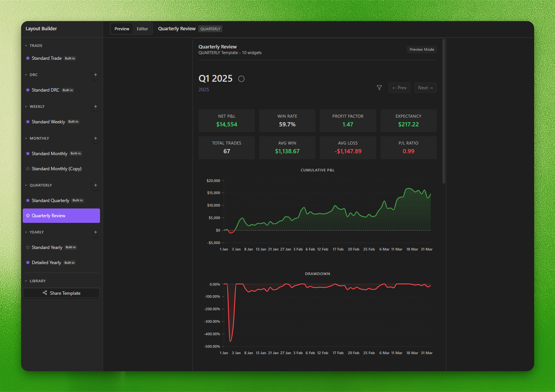Click the CUMULATIVE P&L chart title

[317, 170]
